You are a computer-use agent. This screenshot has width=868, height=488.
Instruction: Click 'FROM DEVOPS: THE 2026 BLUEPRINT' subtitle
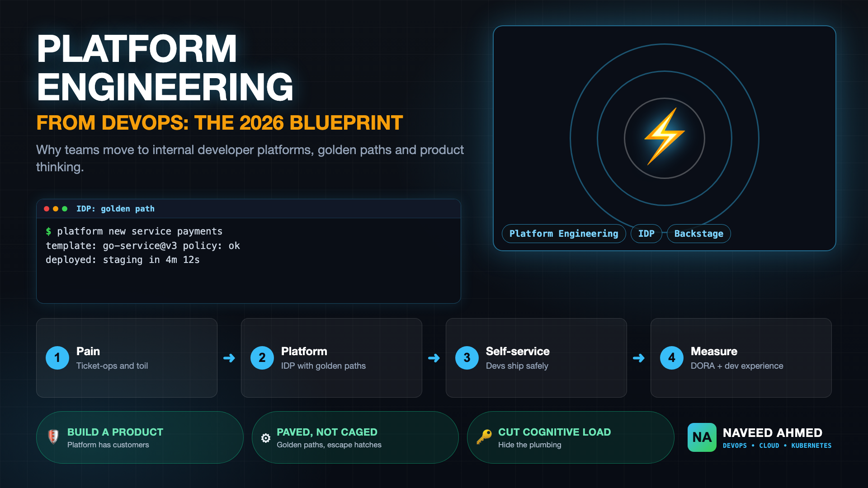[x=219, y=123]
